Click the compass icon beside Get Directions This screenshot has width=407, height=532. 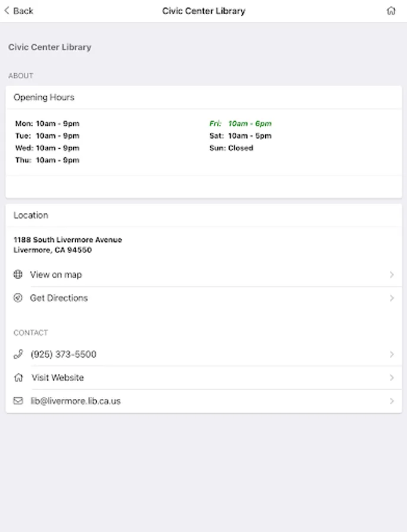click(x=18, y=298)
